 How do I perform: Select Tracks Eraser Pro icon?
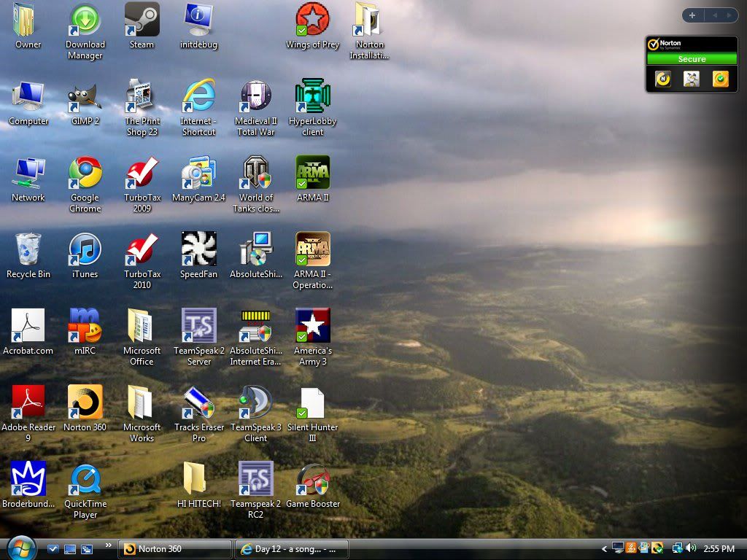[x=198, y=402]
